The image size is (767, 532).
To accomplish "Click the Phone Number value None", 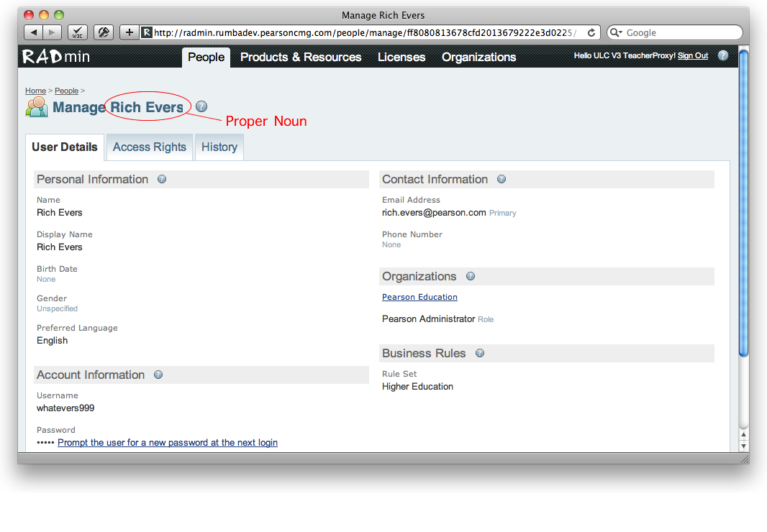I will coord(391,245).
